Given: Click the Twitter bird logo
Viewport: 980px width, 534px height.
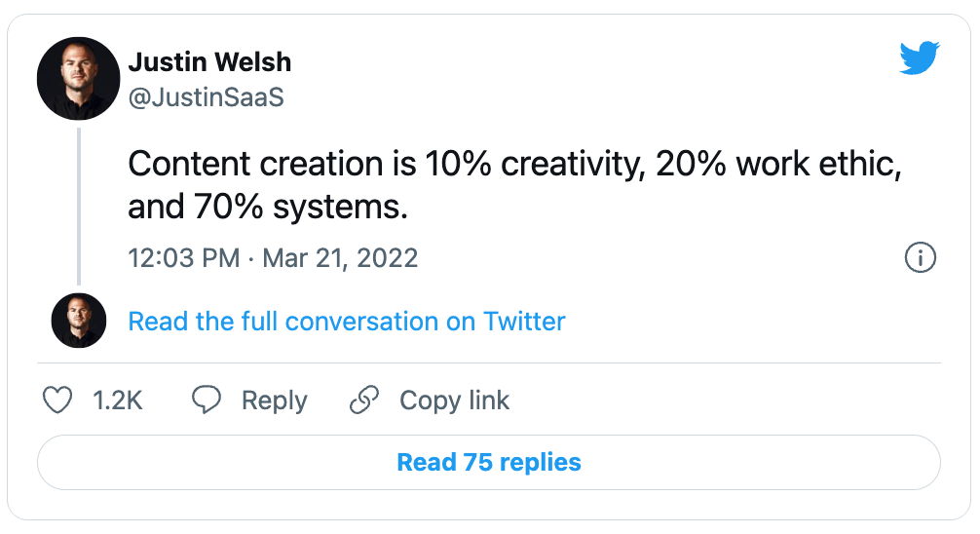Looking at the screenshot, I should coord(920,60).
